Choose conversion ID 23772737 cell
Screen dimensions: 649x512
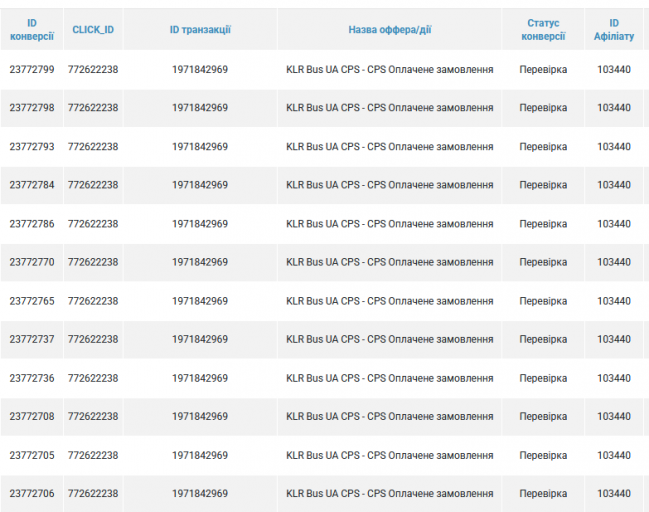pos(32,339)
